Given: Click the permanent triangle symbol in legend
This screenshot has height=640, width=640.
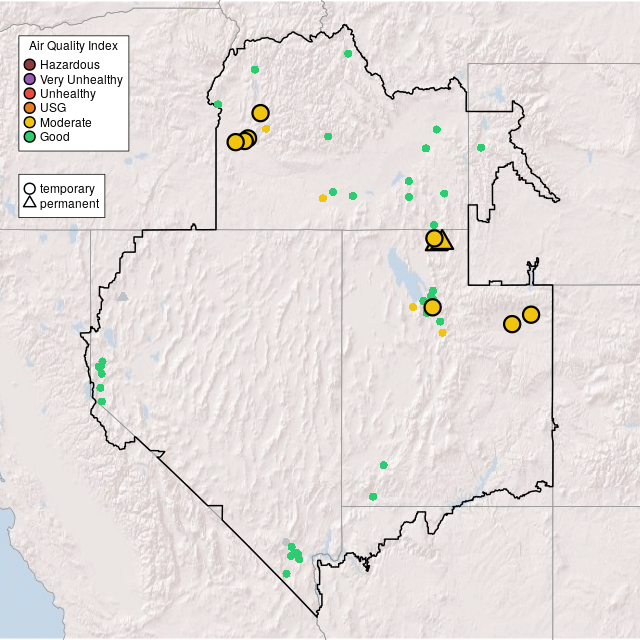Looking at the screenshot, I should pos(30,203).
